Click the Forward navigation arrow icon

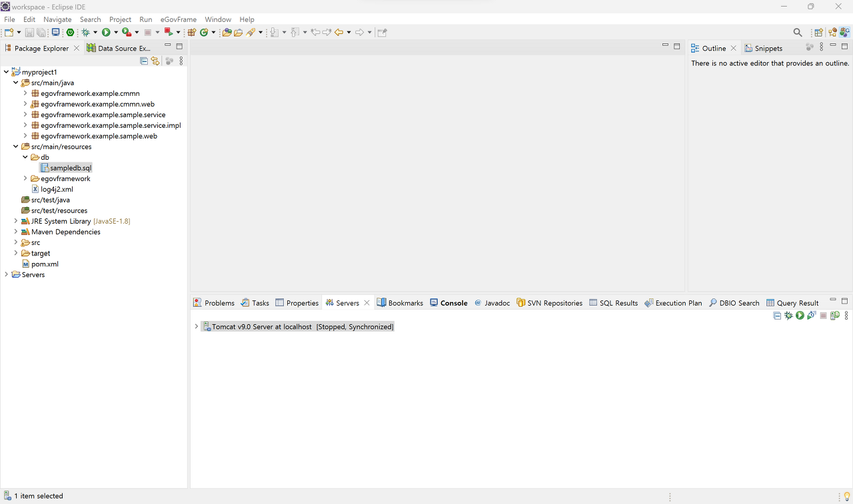pyautogui.click(x=359, y=32)
